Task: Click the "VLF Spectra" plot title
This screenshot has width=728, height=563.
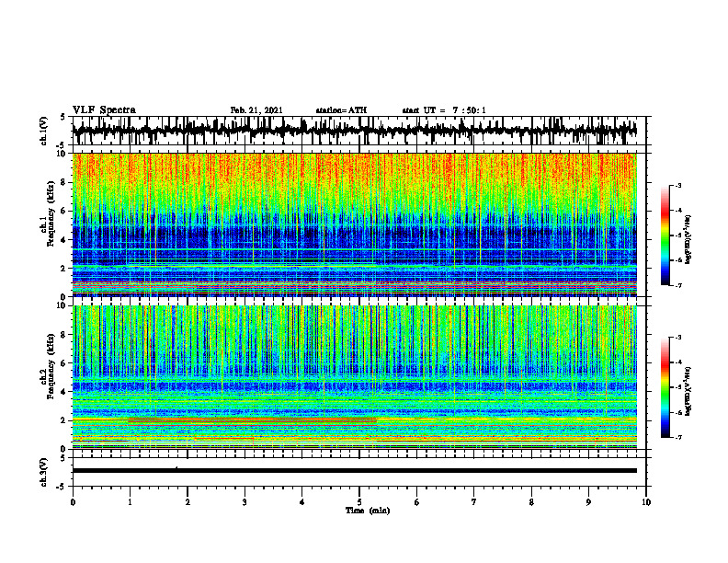Action: [104, 110]
